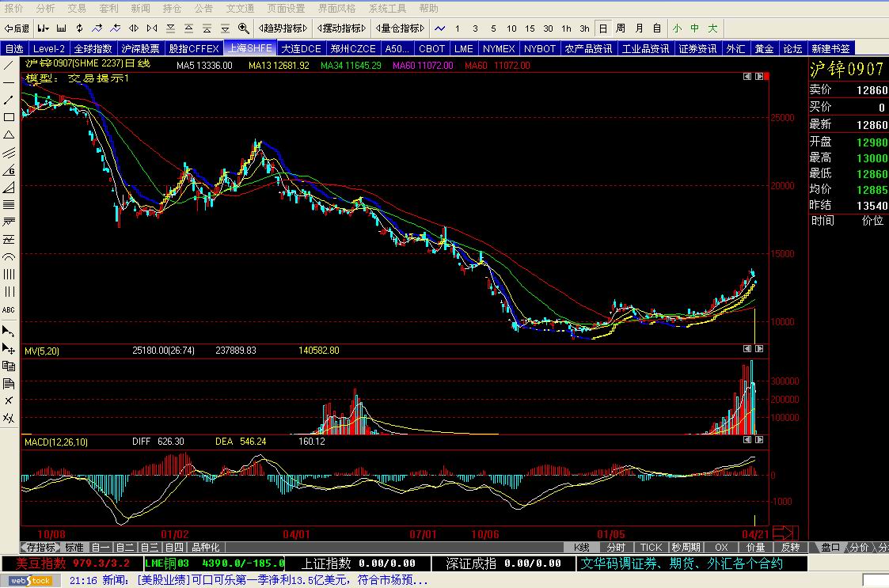
Task: Click the red square close main chart
Action: coord(766,76)
